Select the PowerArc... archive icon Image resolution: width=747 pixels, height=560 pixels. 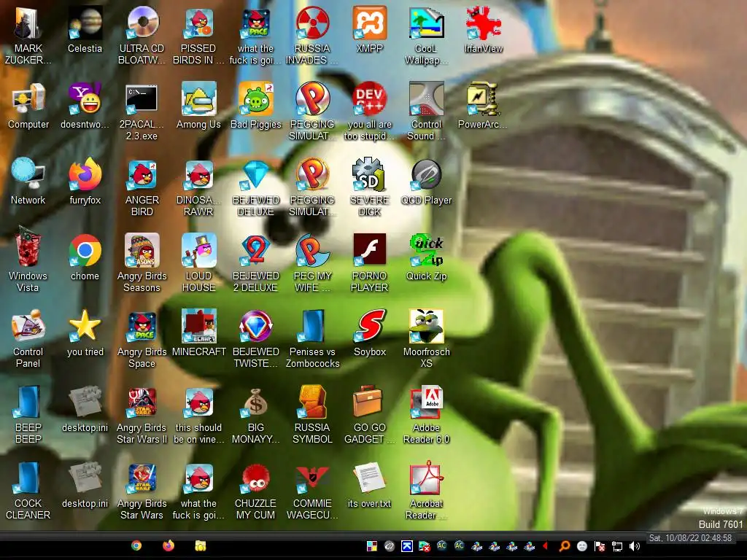point(483,106)
